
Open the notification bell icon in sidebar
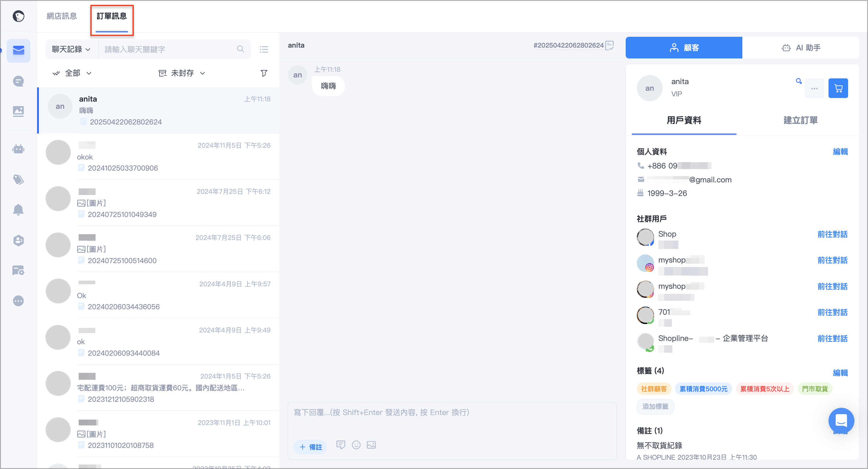(18, 209)
